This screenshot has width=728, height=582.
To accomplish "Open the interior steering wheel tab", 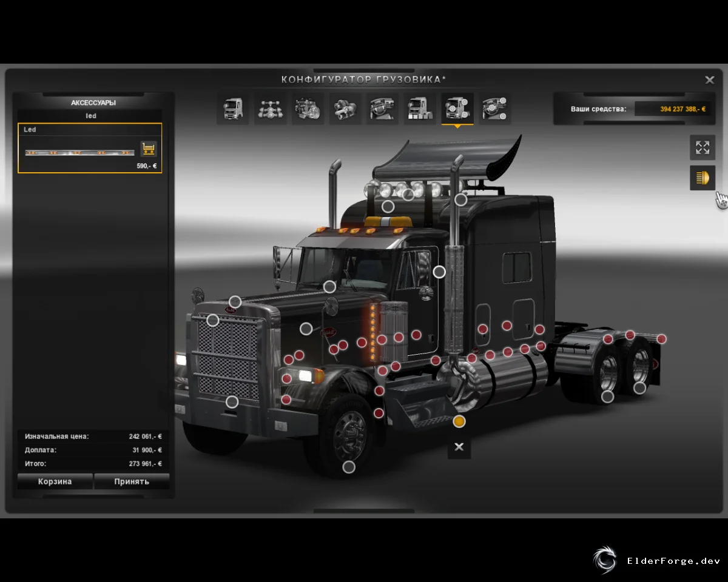I will (x=382, y=109).
